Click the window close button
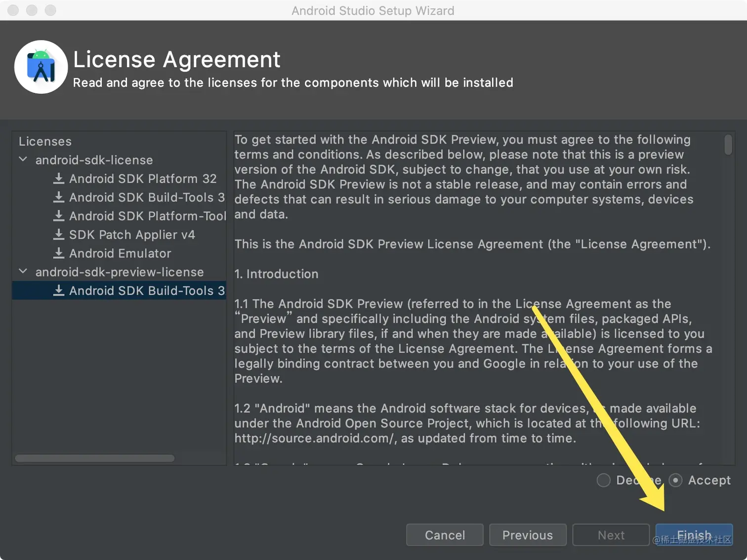Image resolution: width=747 pixels, height=560 pixels. tap(13, 10)
